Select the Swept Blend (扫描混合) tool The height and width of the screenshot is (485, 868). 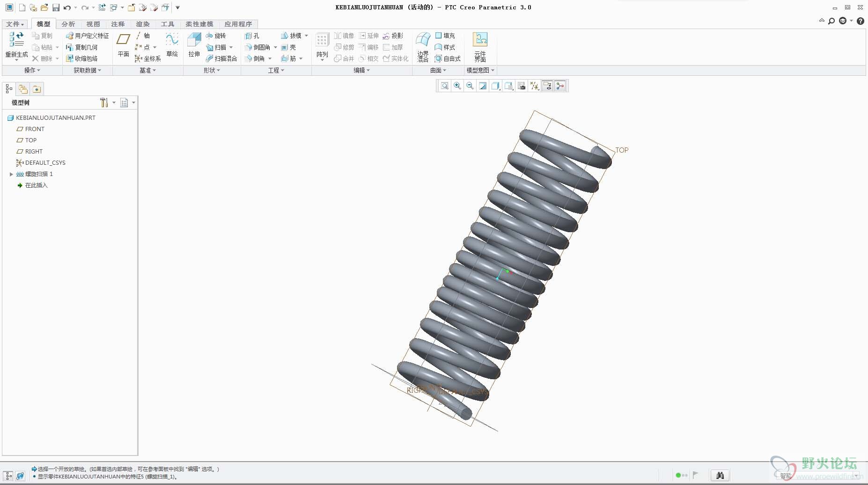point(221,59)
